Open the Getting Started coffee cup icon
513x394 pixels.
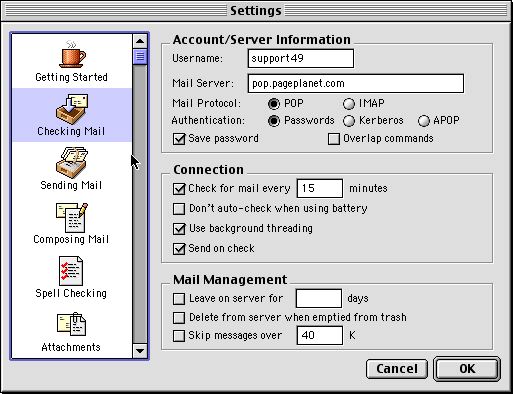[x=72, y=54]
